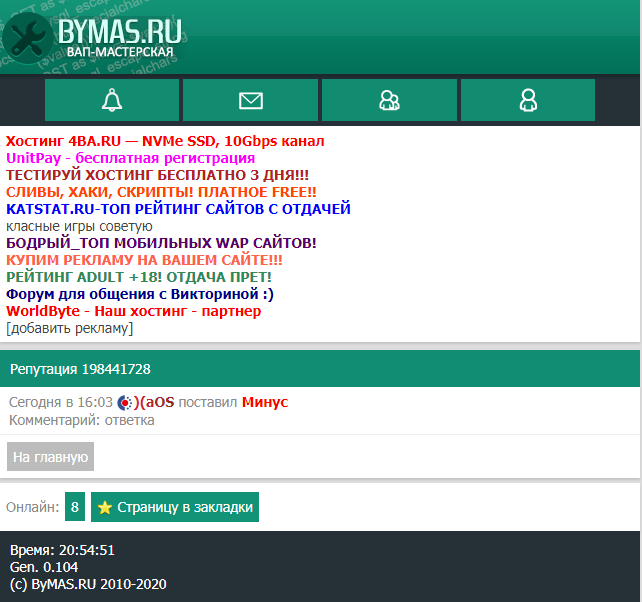Screen dimensions: 642x602
Task: Click the добавить рекламу link
Action: 69,328
